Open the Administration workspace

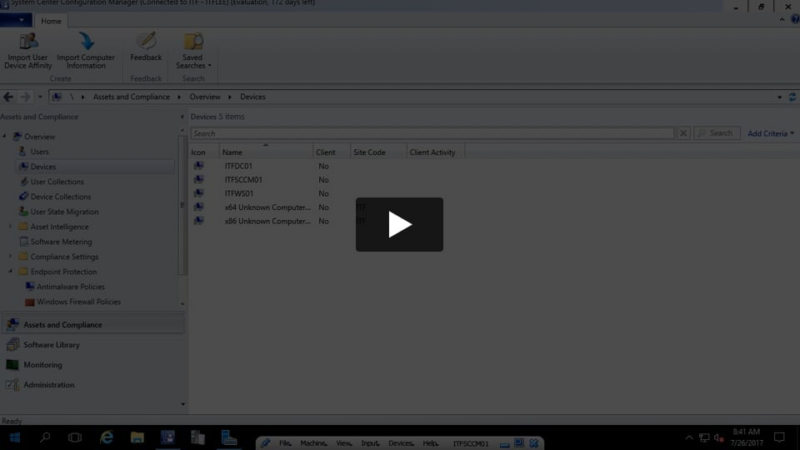click(x=48, y=385)
